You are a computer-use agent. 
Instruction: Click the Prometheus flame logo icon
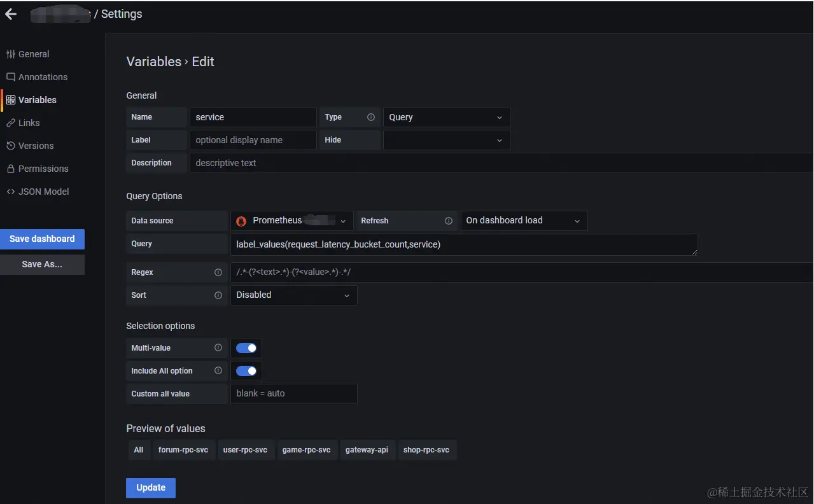tap(241, 221)
